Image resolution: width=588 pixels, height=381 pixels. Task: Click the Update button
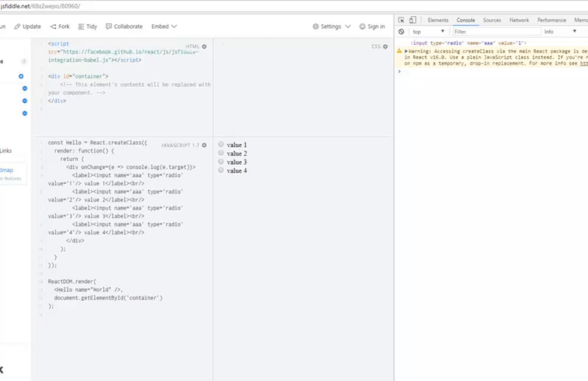tap(28, 26)
